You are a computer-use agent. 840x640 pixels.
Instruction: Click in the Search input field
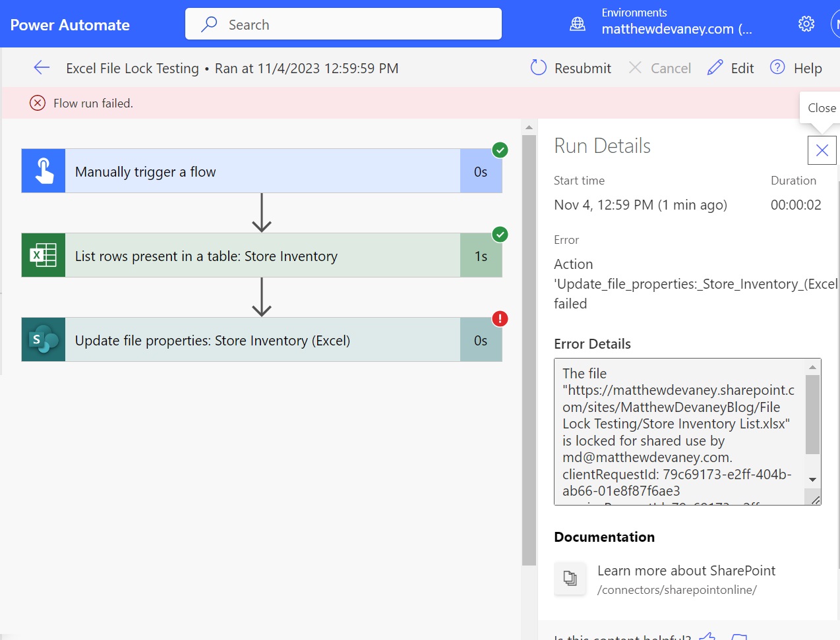(356, 24)
